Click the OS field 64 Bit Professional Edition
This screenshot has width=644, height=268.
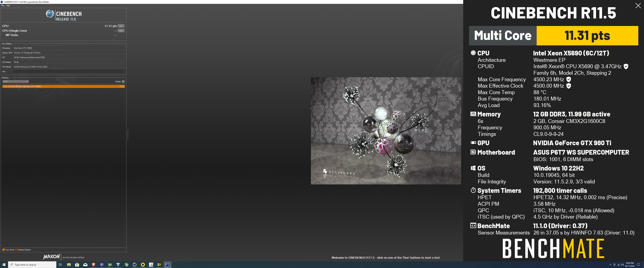tap(69, 57)
